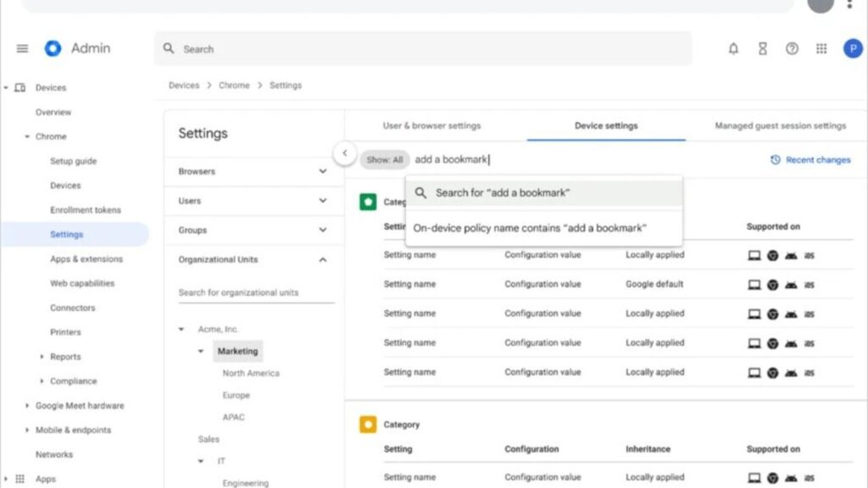Open the profile avatar P

(853, 48)
